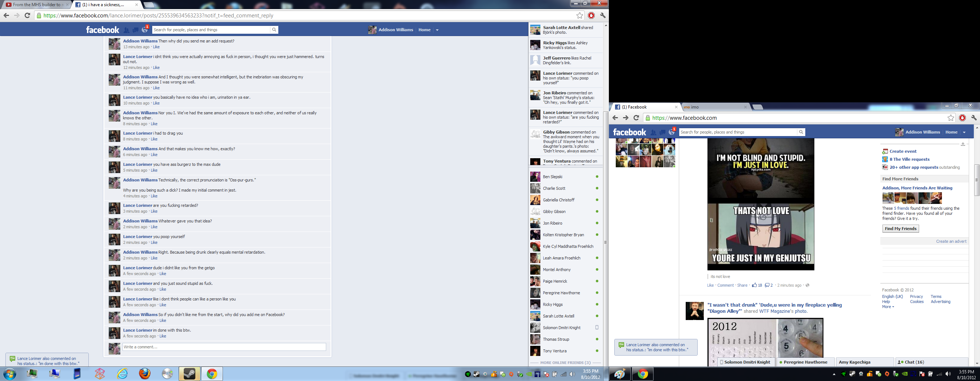The image size is (980, 381).
Task: Click the volume icon in the dark taskbar tray
Action: [948, 374]
